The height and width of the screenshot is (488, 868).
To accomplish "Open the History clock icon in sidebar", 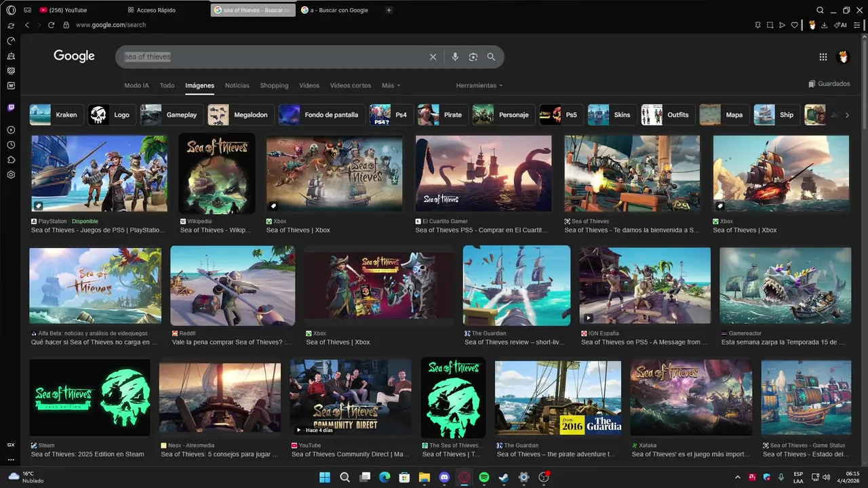I will [11, 145].
